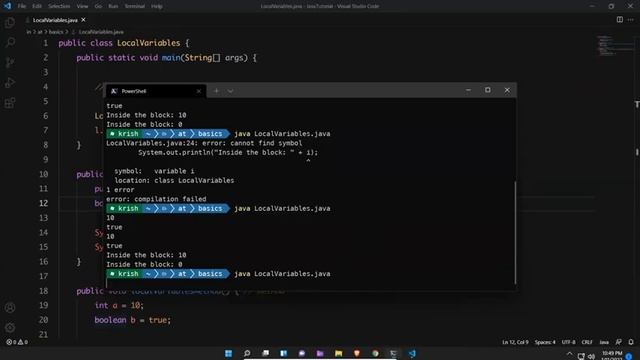
Task: Open Chrome from the taskbar
Action: click(375, 353)
